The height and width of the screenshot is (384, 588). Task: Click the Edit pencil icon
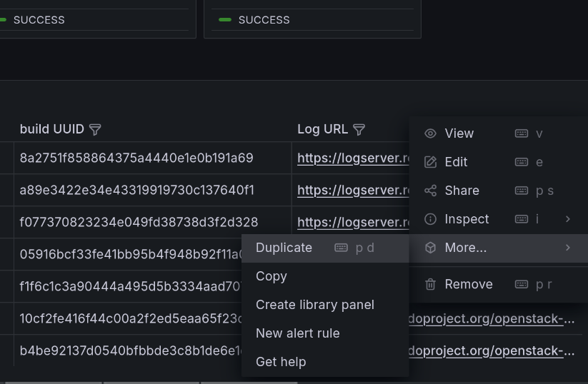[430, 162]
